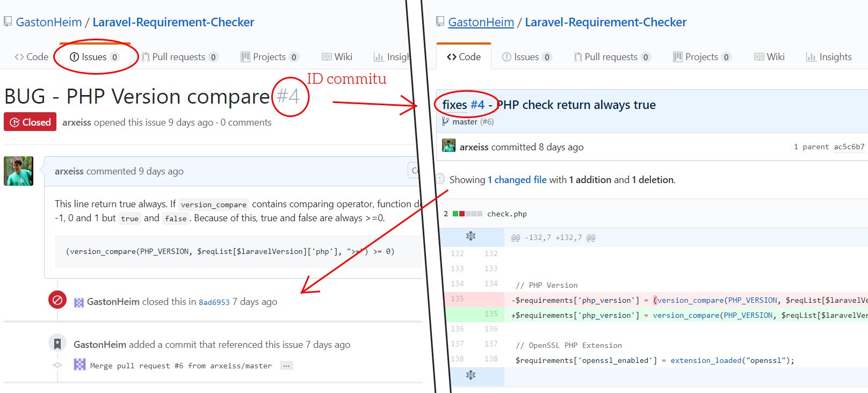Click GastonHeim avatar in closed event
Screen dimensions: 868x393
click(79, 302)
